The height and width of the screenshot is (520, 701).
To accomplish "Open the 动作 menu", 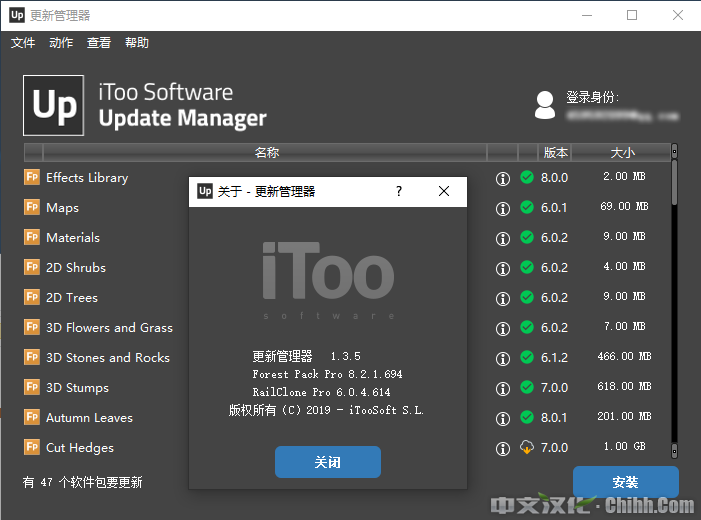I will point(61,43).
